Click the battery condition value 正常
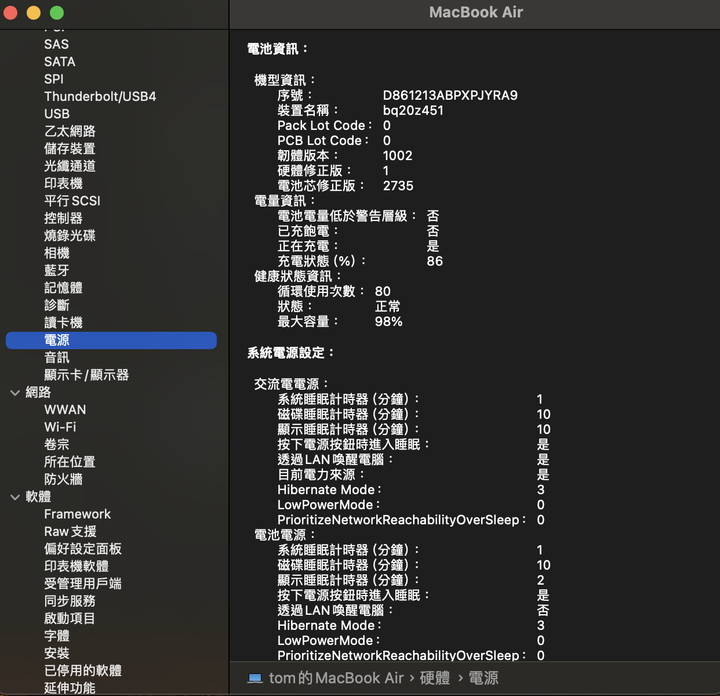The height and width of the screenshot is (696, 720). tap(388, 307)
